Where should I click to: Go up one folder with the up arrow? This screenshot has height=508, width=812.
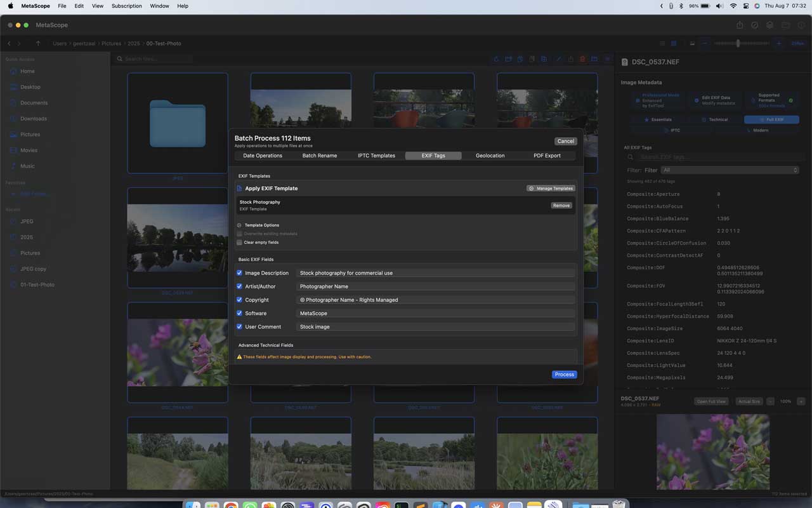pos(38,43)
